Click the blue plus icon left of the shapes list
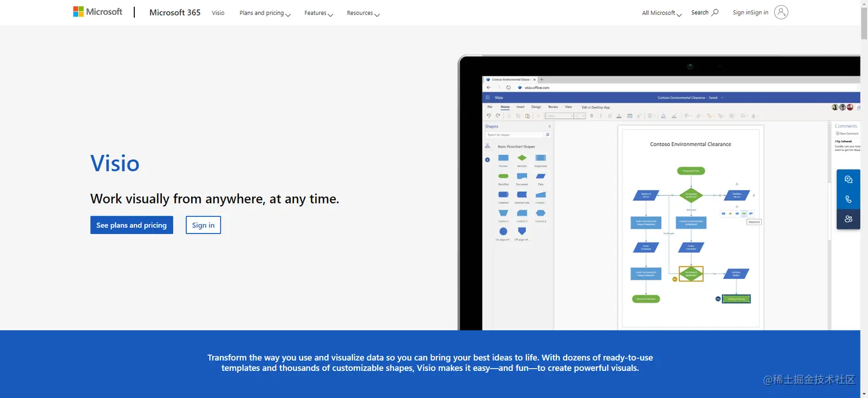 (487, 159)
